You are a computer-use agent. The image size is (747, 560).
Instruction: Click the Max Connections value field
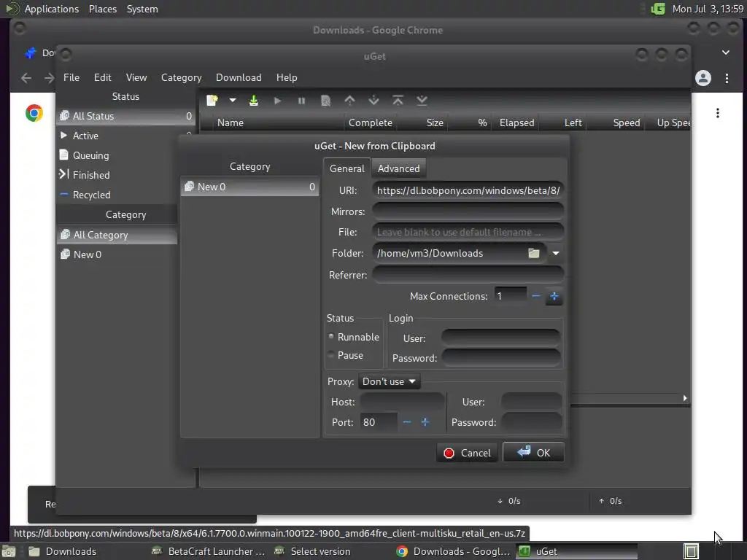pyautogui.click(x=510, y=296)
